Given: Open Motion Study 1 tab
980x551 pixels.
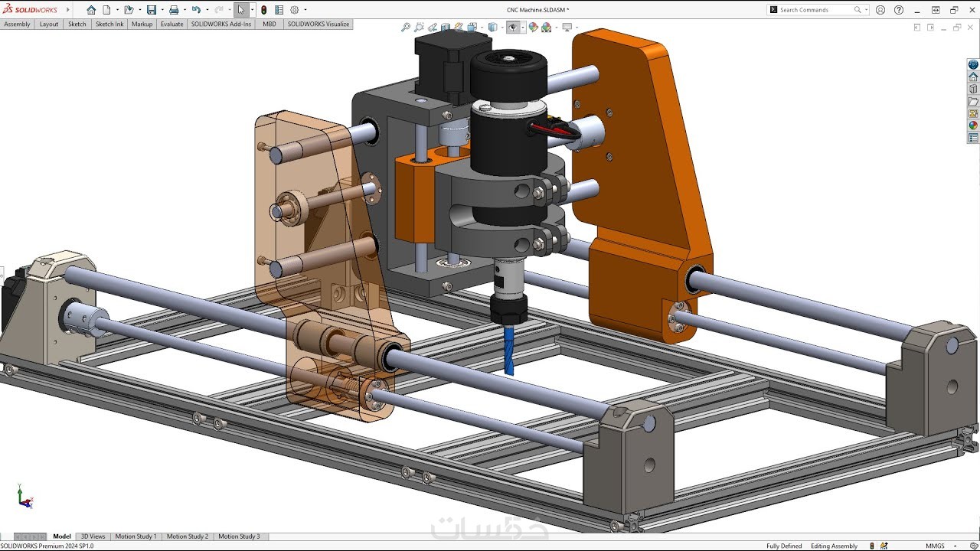Looking at the screenshot, I should point(136,536).
